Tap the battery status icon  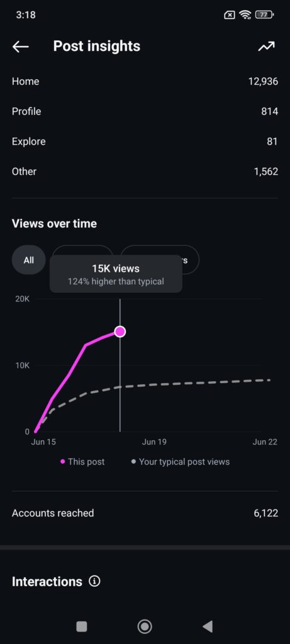pyautogui.click(x=264, y=15)
